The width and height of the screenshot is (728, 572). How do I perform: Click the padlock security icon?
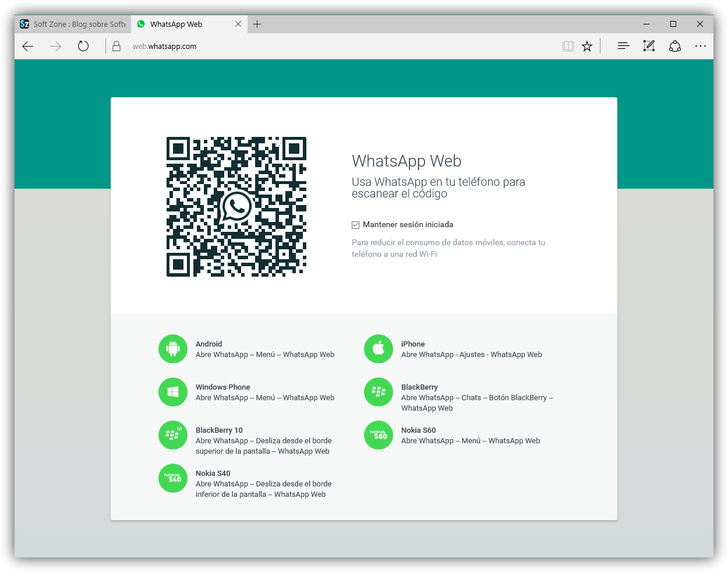(x=116, y=46)
